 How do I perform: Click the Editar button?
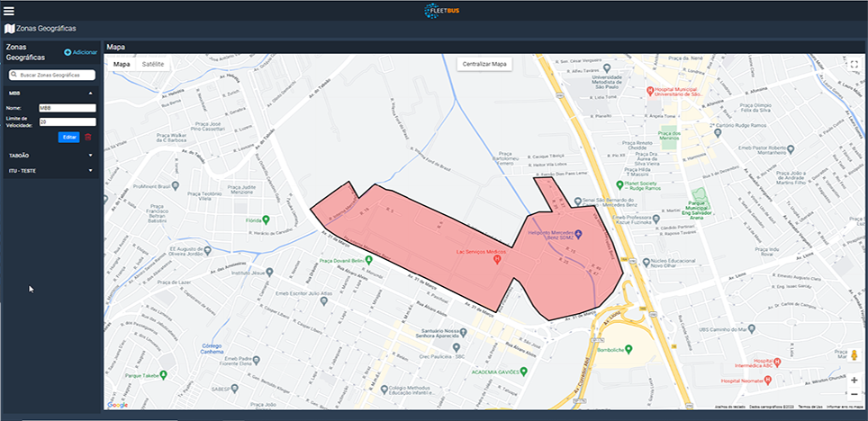click(69, 137)
